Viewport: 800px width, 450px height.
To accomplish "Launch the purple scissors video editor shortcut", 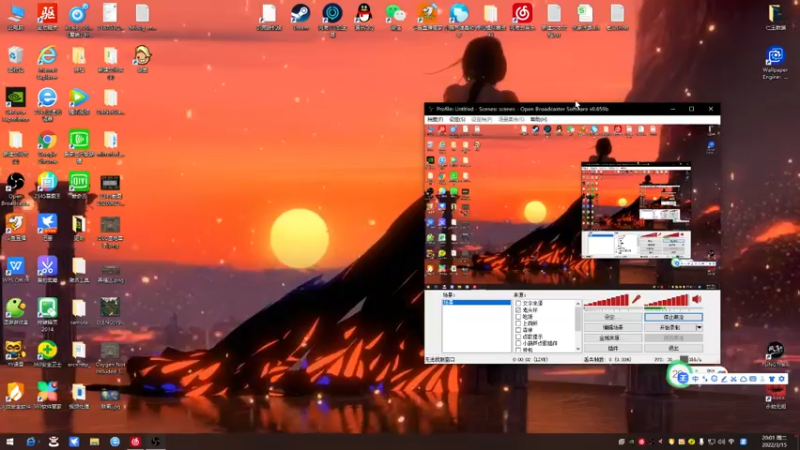I will click(x=47, y=270).
